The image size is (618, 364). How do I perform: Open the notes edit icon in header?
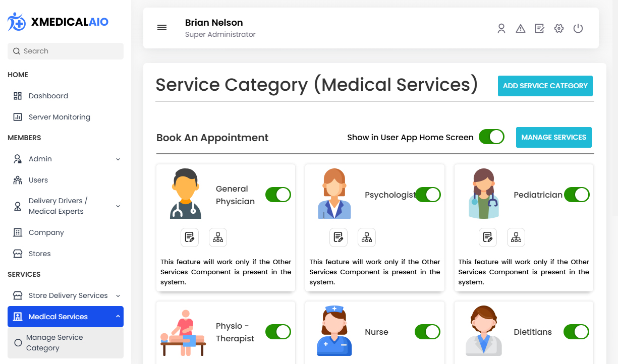(539, 29)
